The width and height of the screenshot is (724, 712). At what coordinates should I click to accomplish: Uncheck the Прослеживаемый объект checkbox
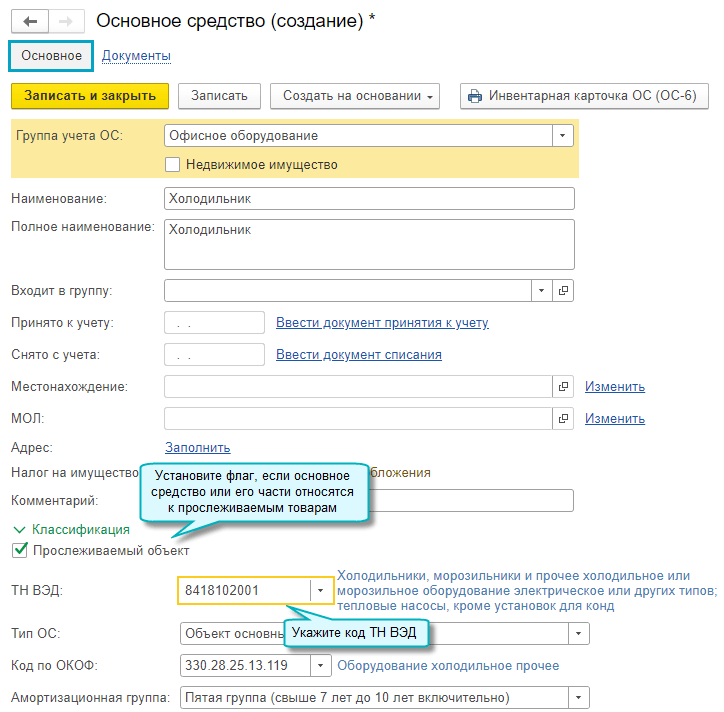[x=19, y=550]
